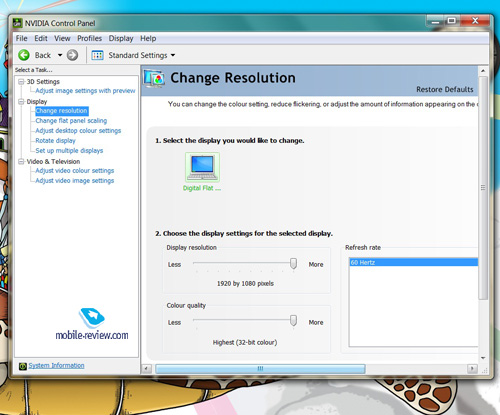Viewport: 500px width, 415px height.
Task: Click the Change Resolution header icon
Action: point(154,78)
